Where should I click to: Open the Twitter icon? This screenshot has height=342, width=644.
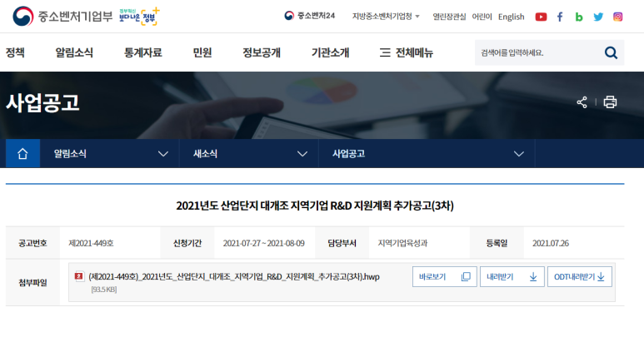[598, 17]
